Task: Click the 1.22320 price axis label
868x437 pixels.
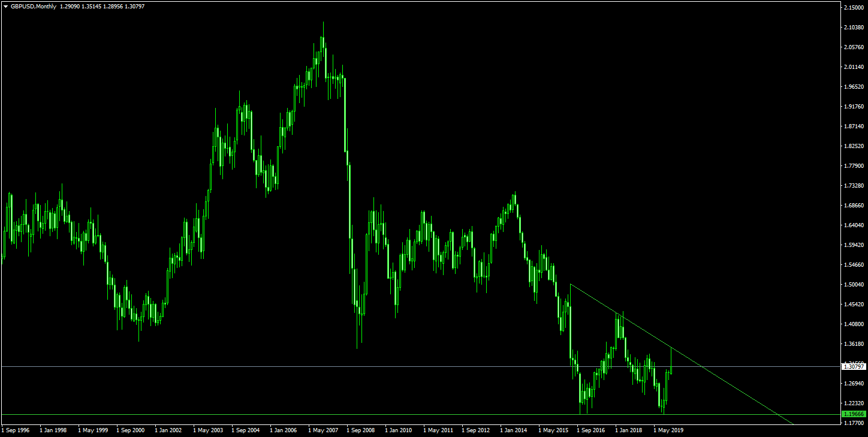Action: point(854,403)
